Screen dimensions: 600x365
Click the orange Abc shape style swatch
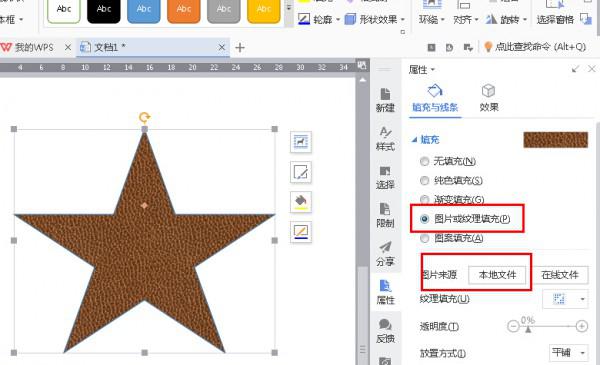pos(184,10)
